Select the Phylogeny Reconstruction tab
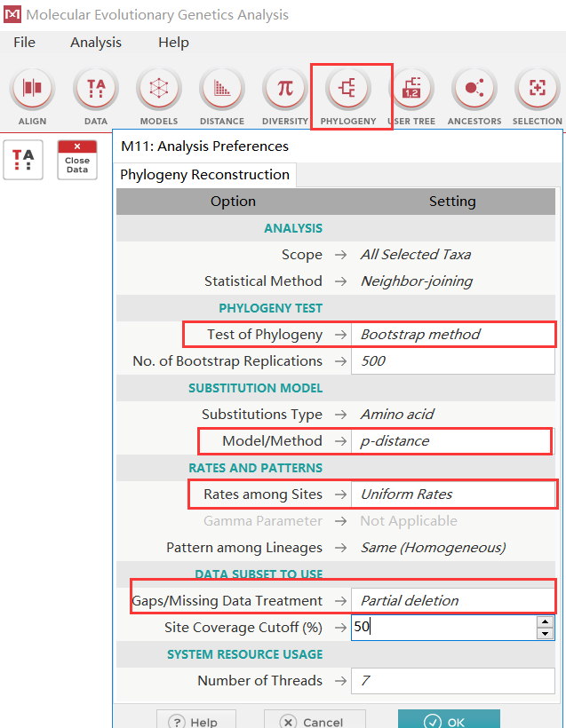 coord(205,175)
